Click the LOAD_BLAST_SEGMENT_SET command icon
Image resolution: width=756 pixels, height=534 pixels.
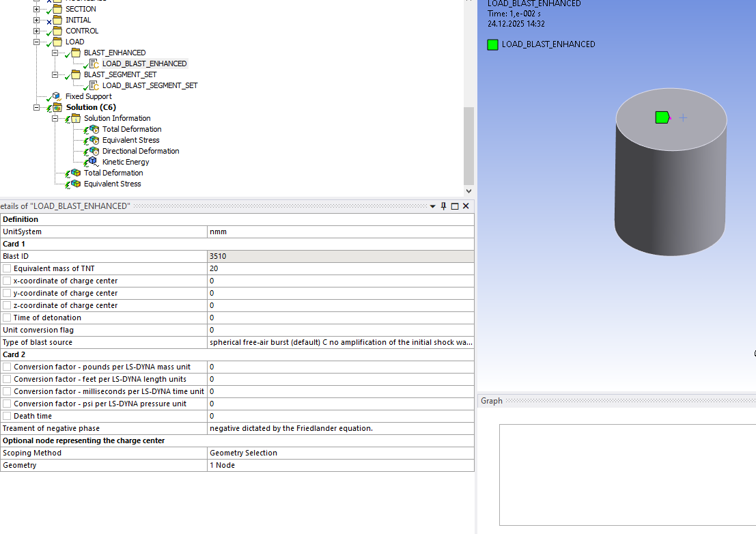(x=94, y=85)
